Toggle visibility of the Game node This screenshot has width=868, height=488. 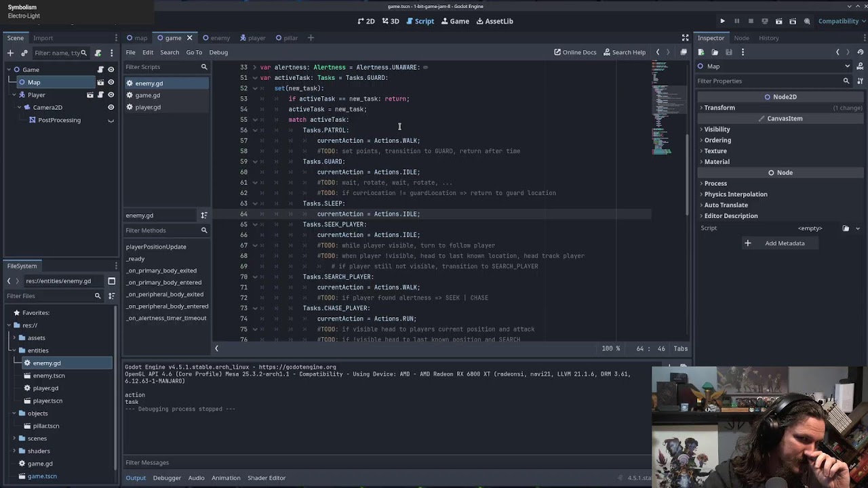click(x=111, y=70)
